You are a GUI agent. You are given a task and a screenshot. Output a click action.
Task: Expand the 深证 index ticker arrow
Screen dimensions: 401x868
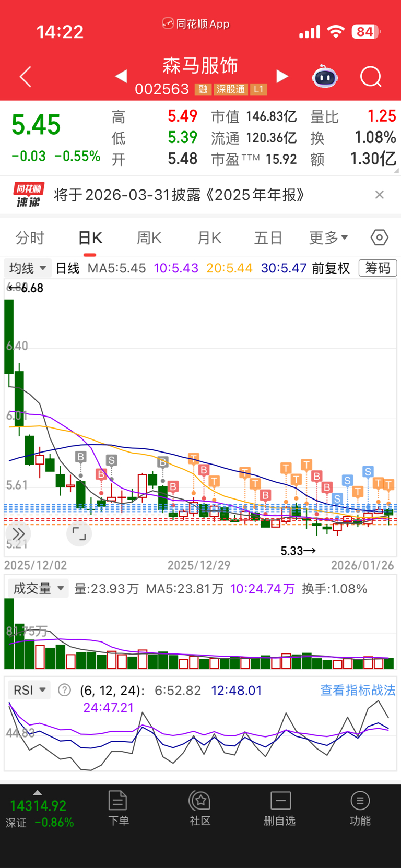(x=38, y=792)
